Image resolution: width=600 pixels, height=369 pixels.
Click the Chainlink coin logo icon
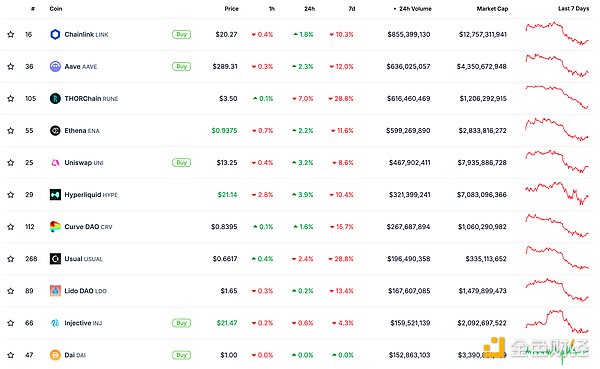[x=55, y=34]
